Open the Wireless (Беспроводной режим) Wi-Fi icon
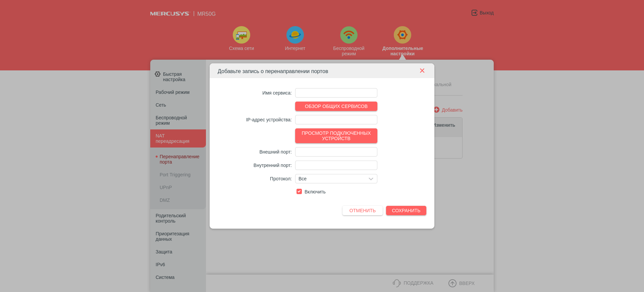644x292 pixels. coord(349,35)
